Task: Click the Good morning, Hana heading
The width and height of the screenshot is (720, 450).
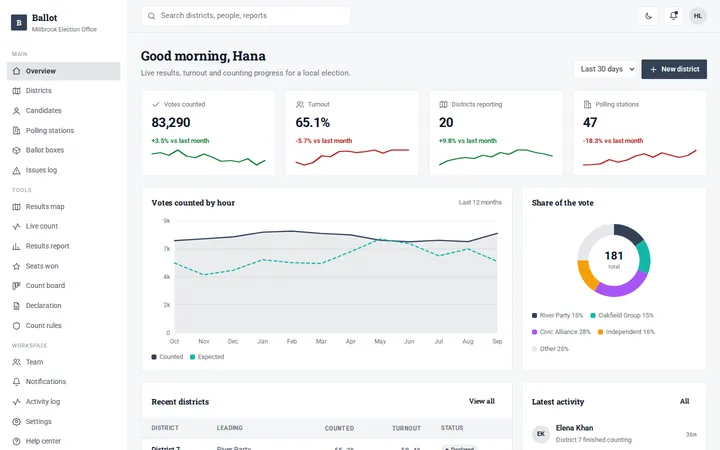Action: click(x=203, y=56)
